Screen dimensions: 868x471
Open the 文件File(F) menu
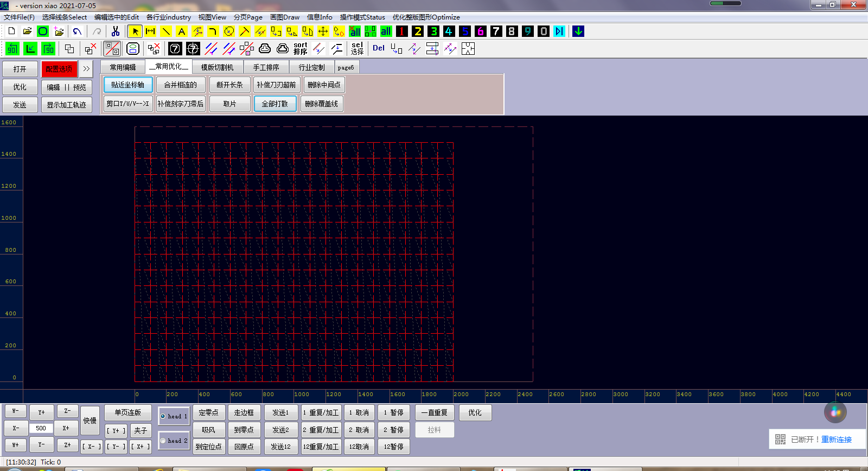19,17
